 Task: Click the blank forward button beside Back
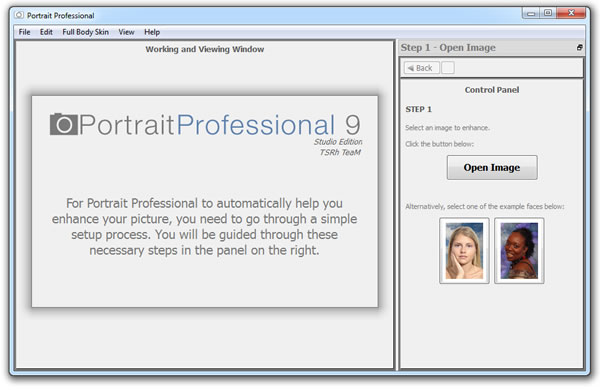point(448,68)
